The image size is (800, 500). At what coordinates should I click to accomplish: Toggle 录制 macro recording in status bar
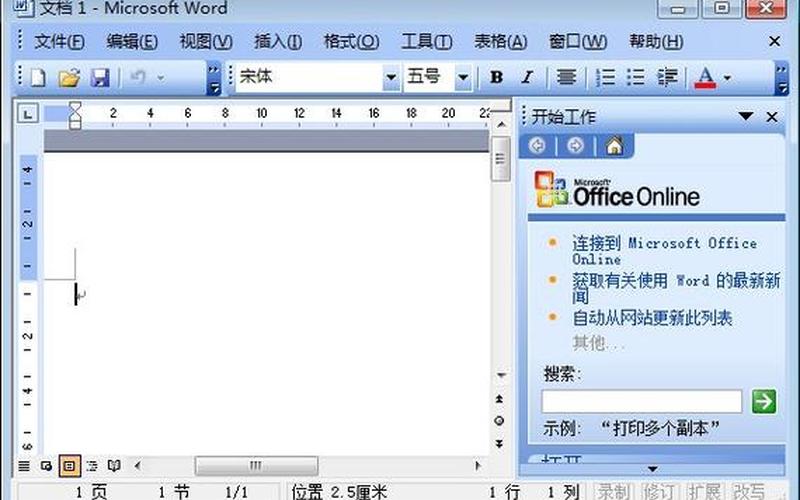615,492
